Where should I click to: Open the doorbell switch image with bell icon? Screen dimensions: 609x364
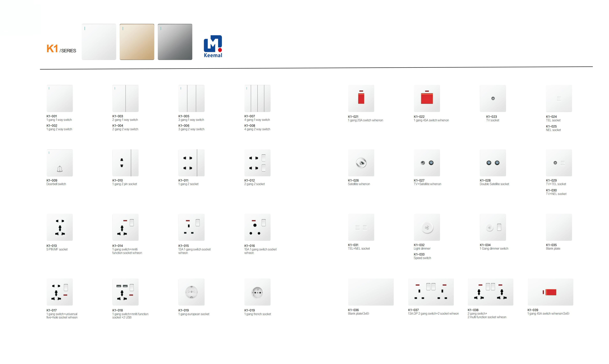coord(60,163)
